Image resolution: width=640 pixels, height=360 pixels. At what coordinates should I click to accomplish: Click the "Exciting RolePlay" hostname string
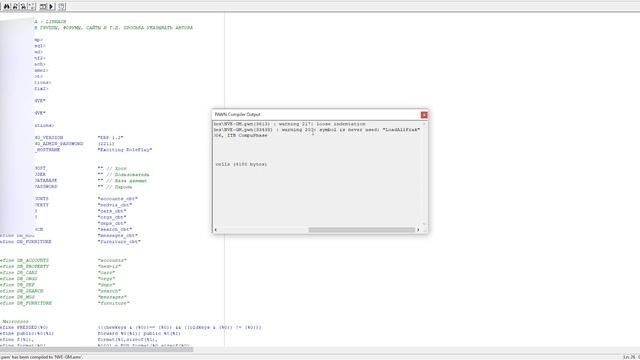coord(125,150)
